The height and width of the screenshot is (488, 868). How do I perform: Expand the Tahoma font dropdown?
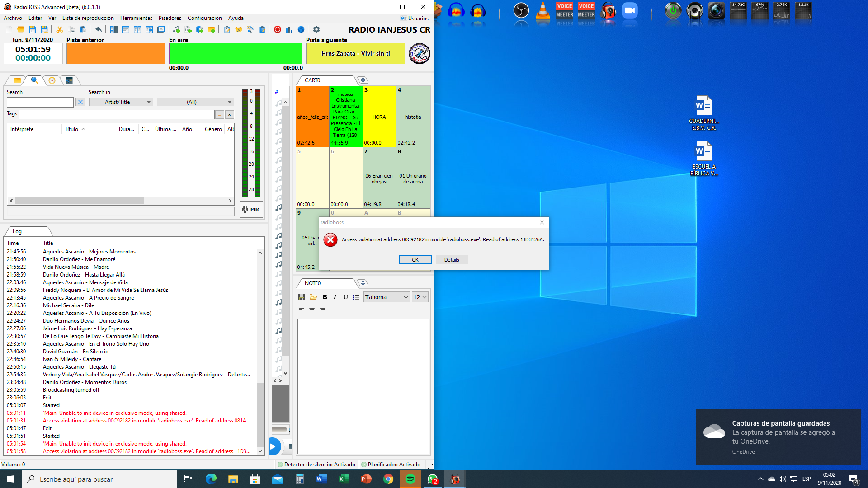[387, 297]
